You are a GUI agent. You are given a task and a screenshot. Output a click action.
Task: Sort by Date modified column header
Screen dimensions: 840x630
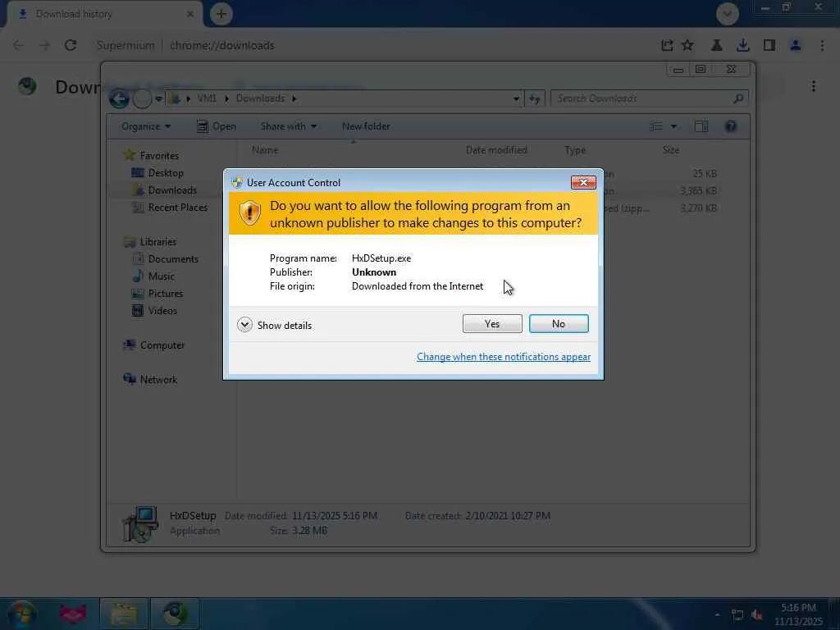tap(496, 150)
